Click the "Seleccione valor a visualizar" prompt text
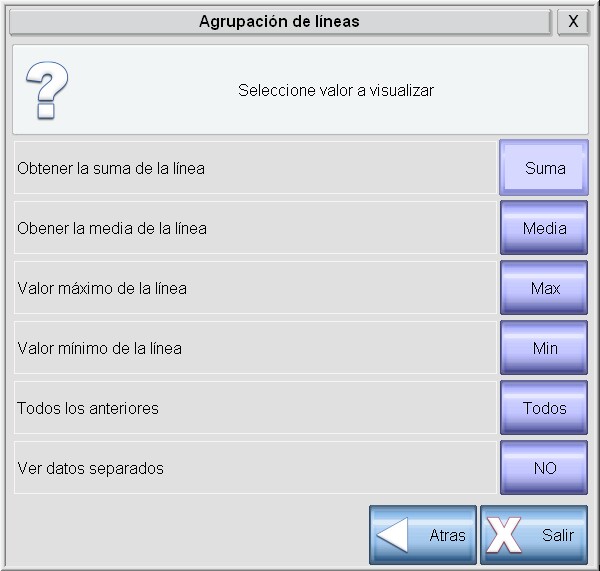Image resolution: width=600 pixels, height=571 pixels. coord(336,90)
